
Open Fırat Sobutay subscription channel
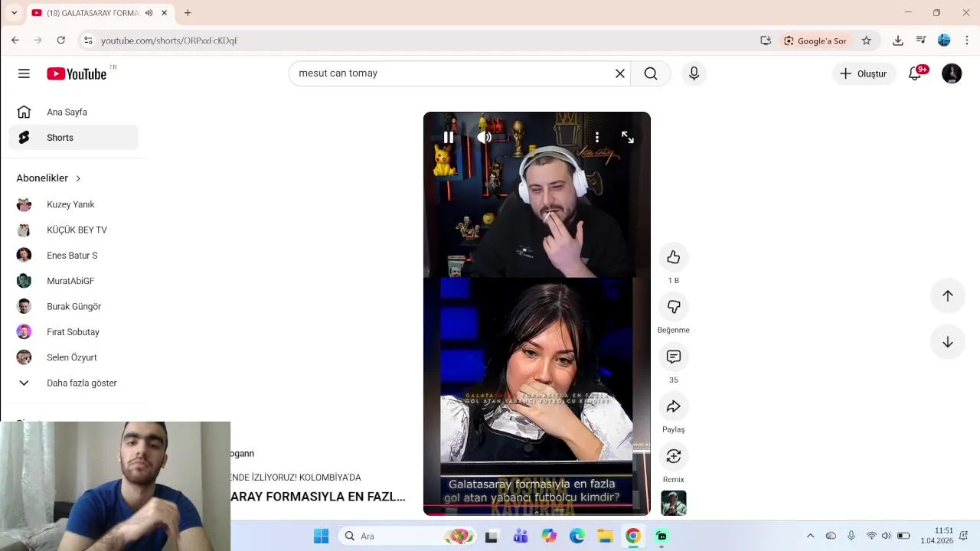pos(73,332)
